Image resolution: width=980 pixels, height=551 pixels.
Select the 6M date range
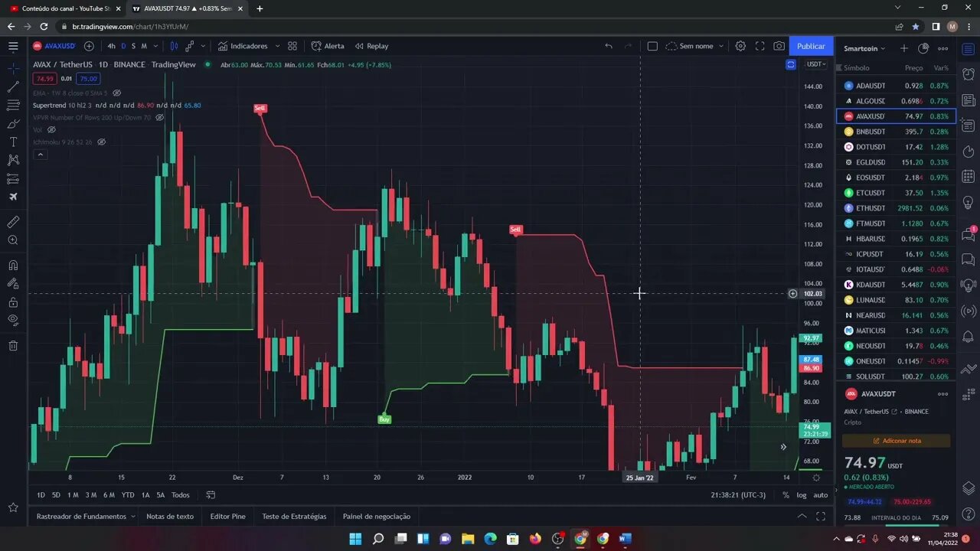(x=109, y=495)
